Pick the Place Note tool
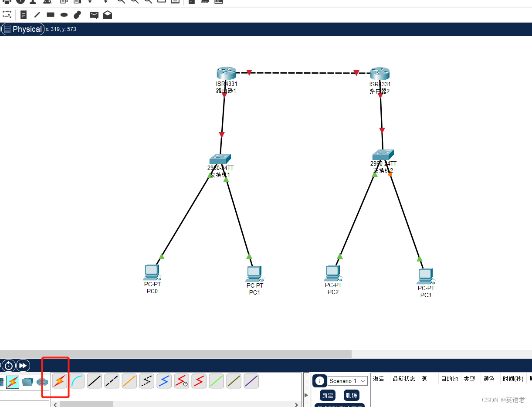 pos(24,15)
